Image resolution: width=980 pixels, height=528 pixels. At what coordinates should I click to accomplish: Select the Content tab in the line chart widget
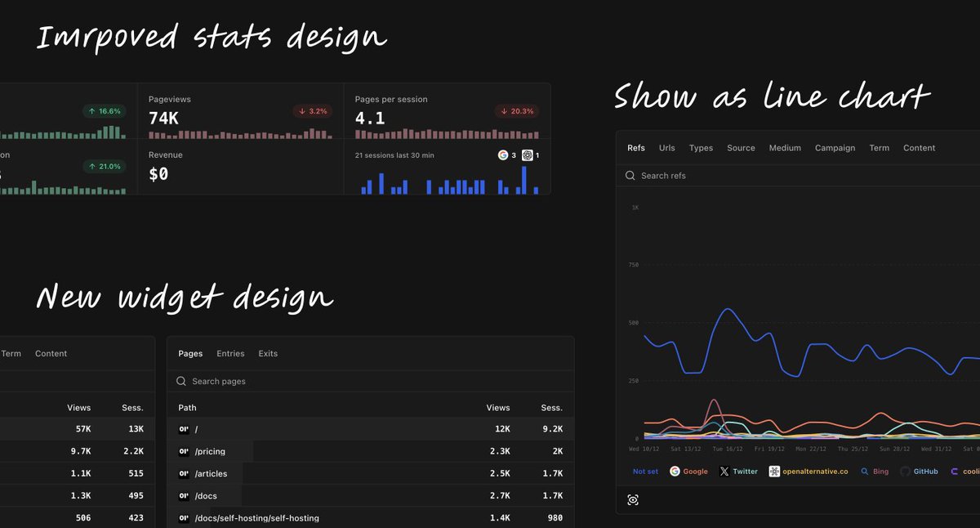point(920,148)
